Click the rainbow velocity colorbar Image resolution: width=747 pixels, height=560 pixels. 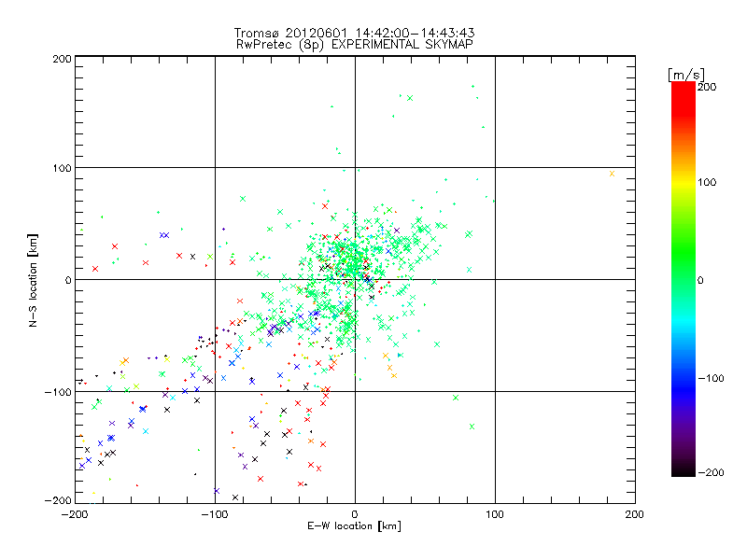[684, 279]
